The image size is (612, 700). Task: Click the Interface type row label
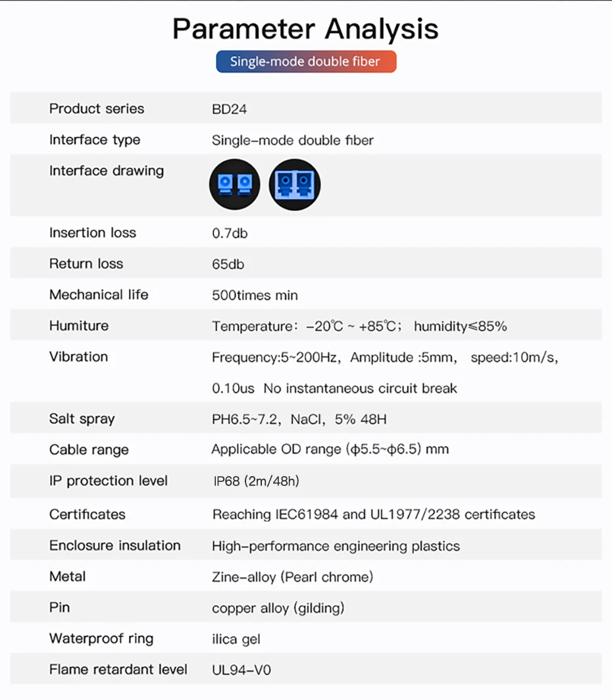tap(95, 140)
